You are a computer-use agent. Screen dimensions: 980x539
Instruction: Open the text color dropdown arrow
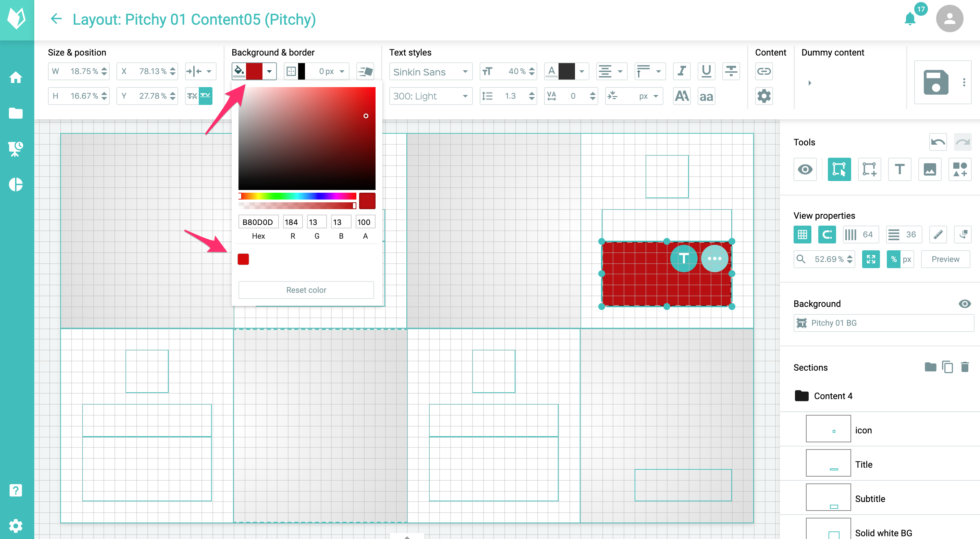click(x=582, y=71)
